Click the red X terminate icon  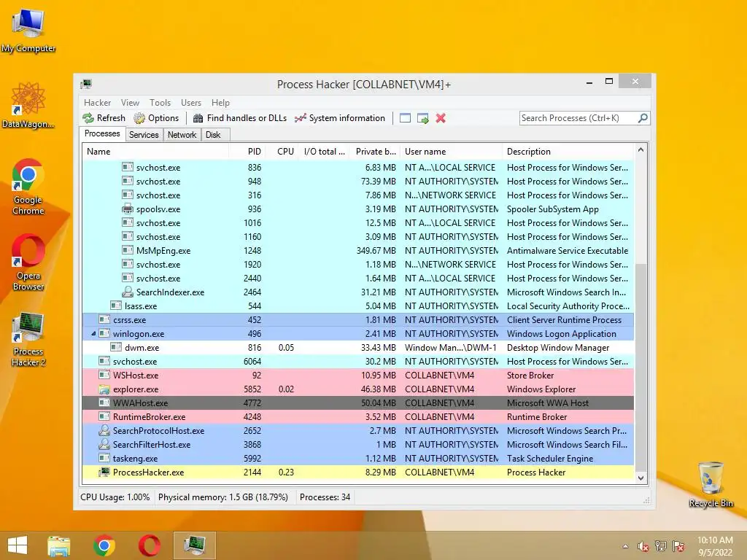tap(441, 118)
